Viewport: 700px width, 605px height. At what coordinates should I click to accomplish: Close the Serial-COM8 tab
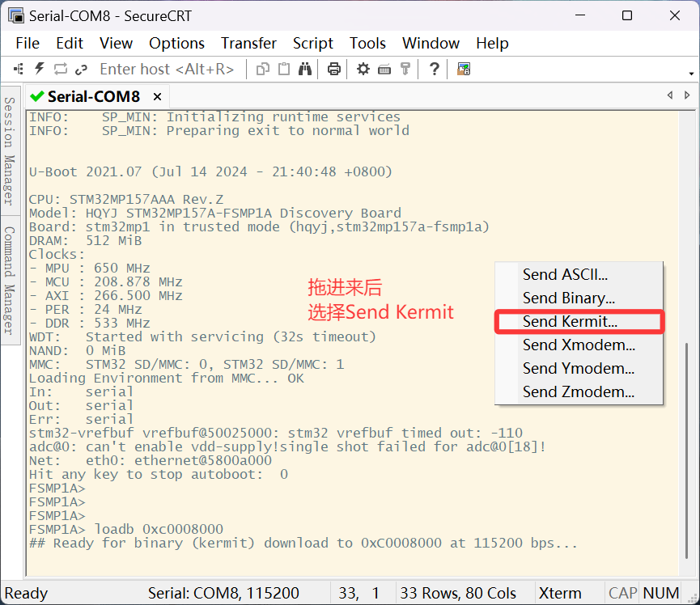click(157, 97)
